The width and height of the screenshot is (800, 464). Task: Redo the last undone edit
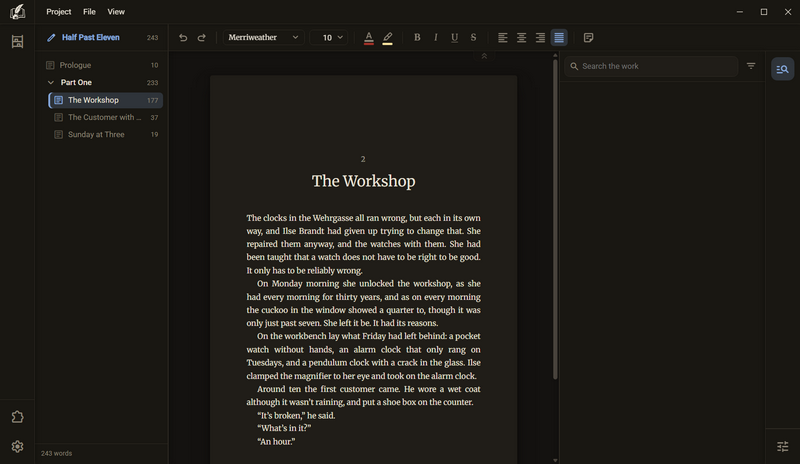(202, 37)
